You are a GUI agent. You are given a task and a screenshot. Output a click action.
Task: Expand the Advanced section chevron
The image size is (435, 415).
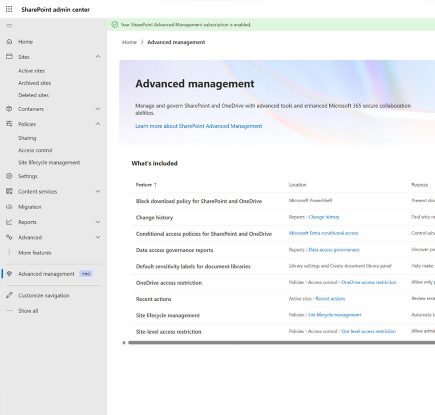pyautogui.click(x=98, y=237)
